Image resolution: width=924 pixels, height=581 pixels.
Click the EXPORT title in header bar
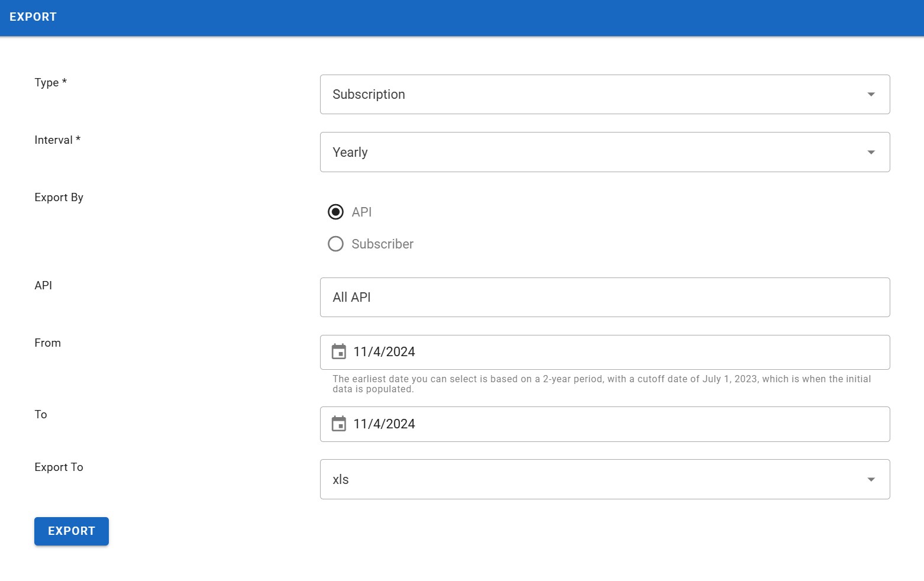click(33, 17)
